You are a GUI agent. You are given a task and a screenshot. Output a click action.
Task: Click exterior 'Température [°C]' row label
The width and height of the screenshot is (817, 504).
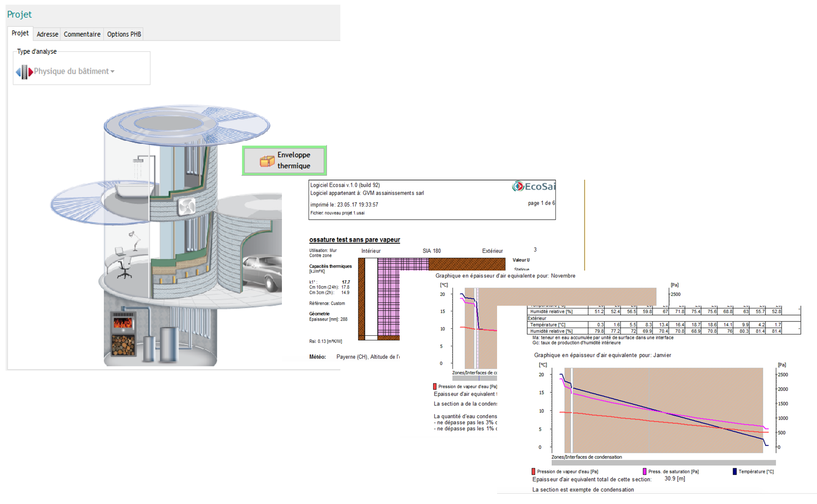[x=548, y=325]
